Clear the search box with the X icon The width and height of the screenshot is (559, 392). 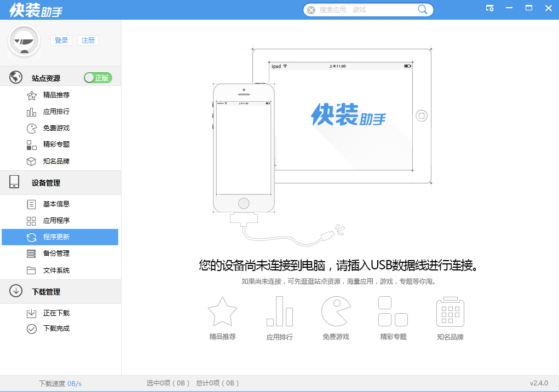[311, 10]
